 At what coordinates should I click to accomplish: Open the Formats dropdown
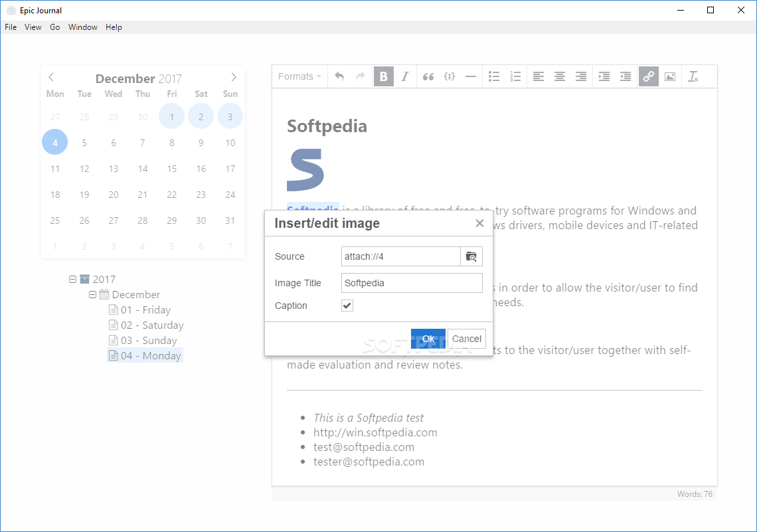point(299,76)
